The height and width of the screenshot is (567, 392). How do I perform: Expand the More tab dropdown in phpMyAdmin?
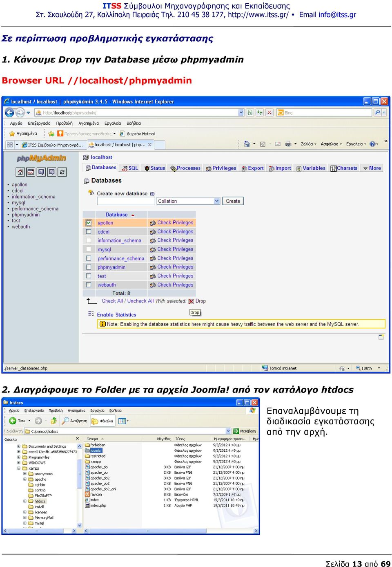point(372,168)
